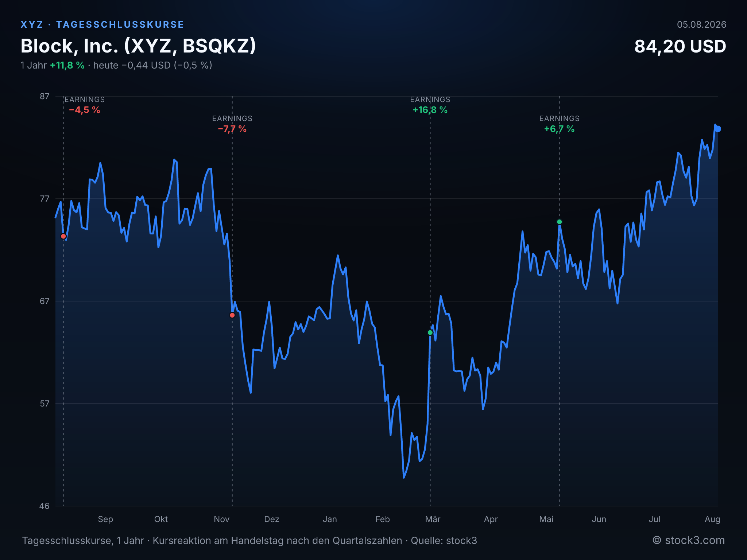
Task: Click the blue latest-price dot at chart end
Action: click(x=717, y=129)
